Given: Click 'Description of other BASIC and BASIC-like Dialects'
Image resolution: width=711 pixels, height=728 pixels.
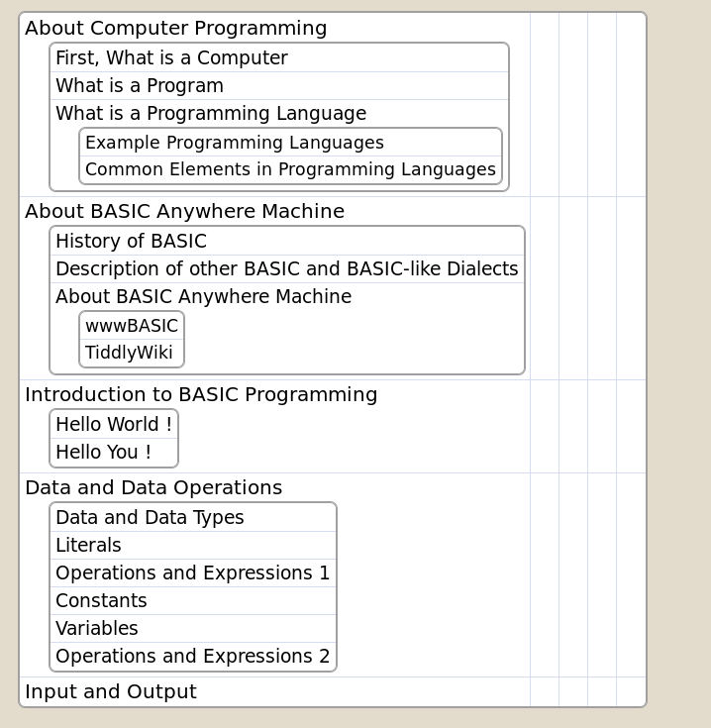Looking at the screenshot, I should pyautogui.click(x=287, y=268).
